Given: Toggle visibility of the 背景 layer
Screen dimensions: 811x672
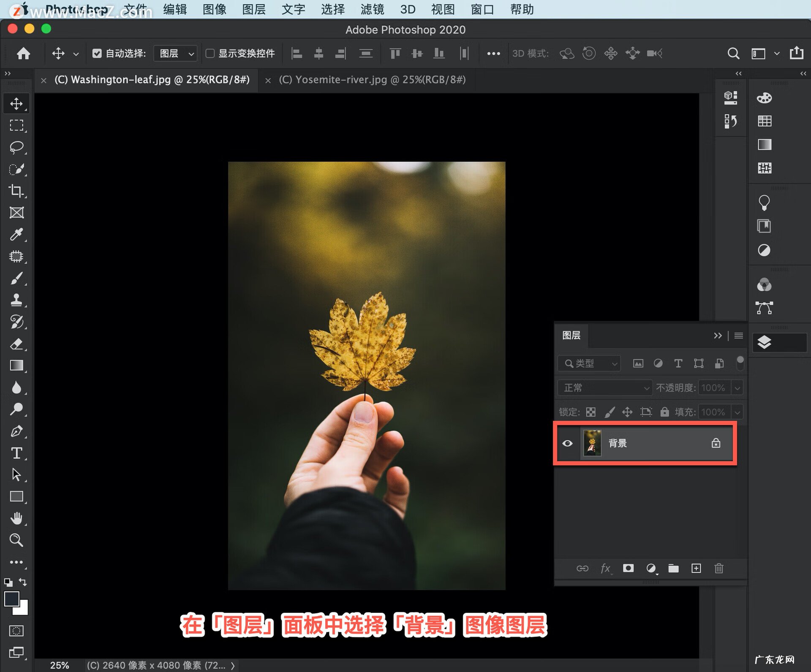Looking at the screenshot, I should point(568,443).
